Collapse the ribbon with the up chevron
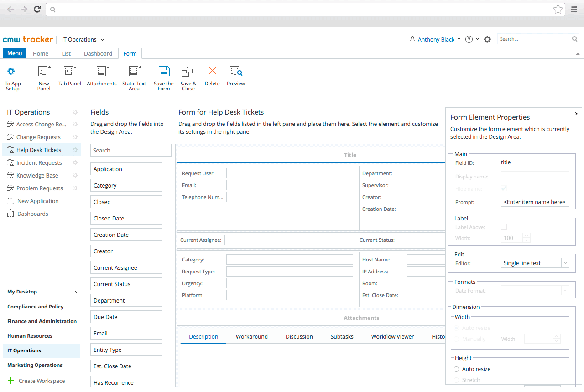 tap(578, 54)
